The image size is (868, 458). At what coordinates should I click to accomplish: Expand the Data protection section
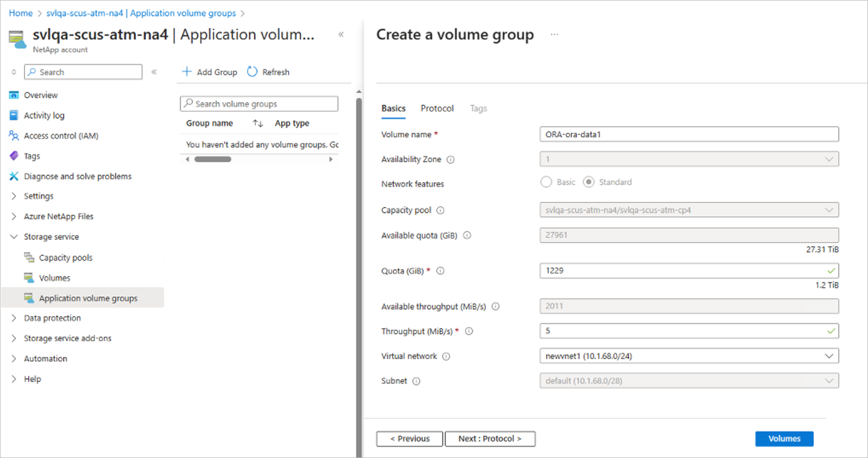tap(14, 318)
